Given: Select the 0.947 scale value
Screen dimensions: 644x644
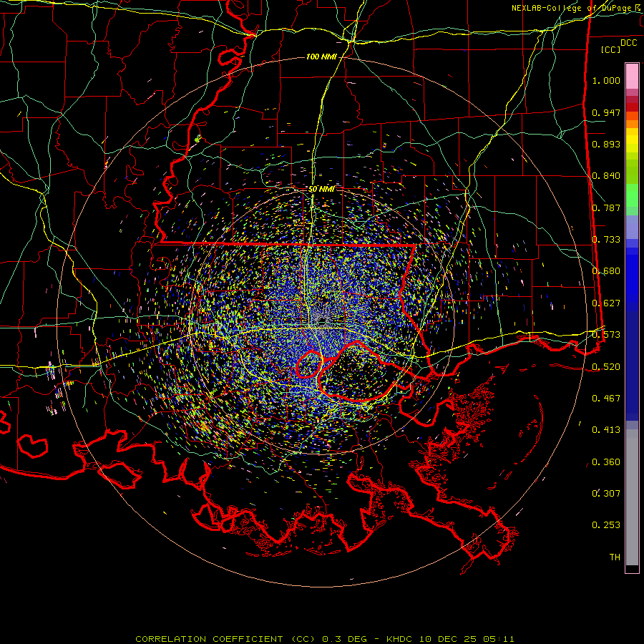Looking at the screenshot, I should (606, 112).
